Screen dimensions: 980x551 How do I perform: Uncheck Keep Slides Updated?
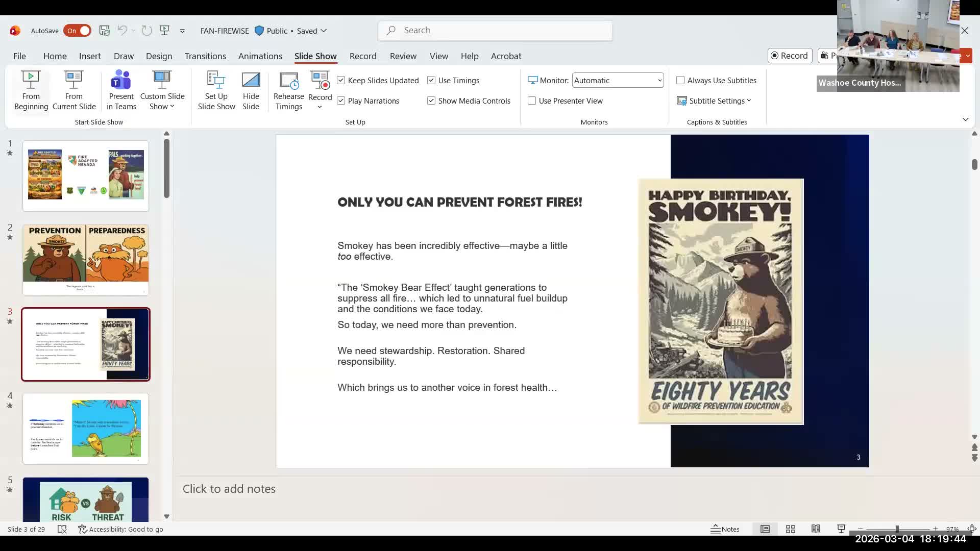[341, 81]
